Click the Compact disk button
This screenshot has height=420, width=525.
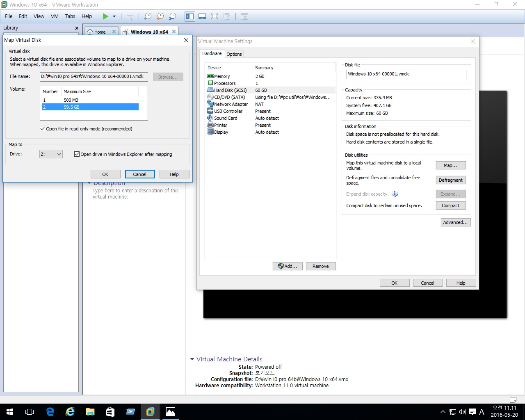(x=451, y=205)
